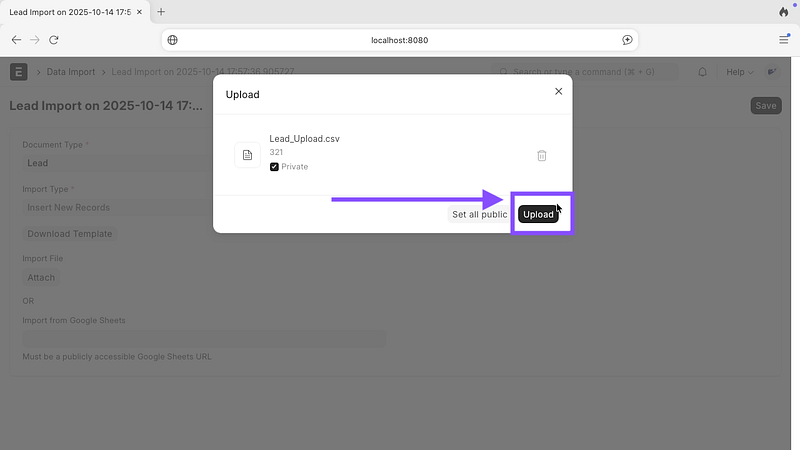Viewport: 800px width, 450px height.
Task: Reload the browser page
Action: click(x=53, y=40)
